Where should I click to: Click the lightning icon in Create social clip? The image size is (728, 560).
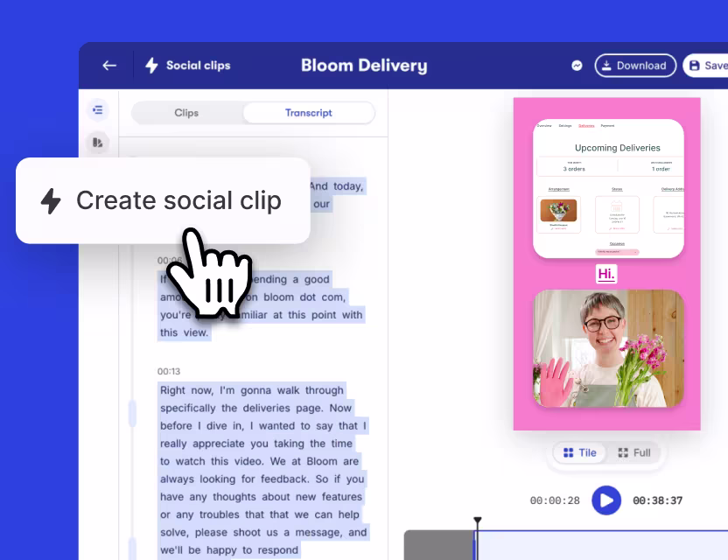[51, 201]
